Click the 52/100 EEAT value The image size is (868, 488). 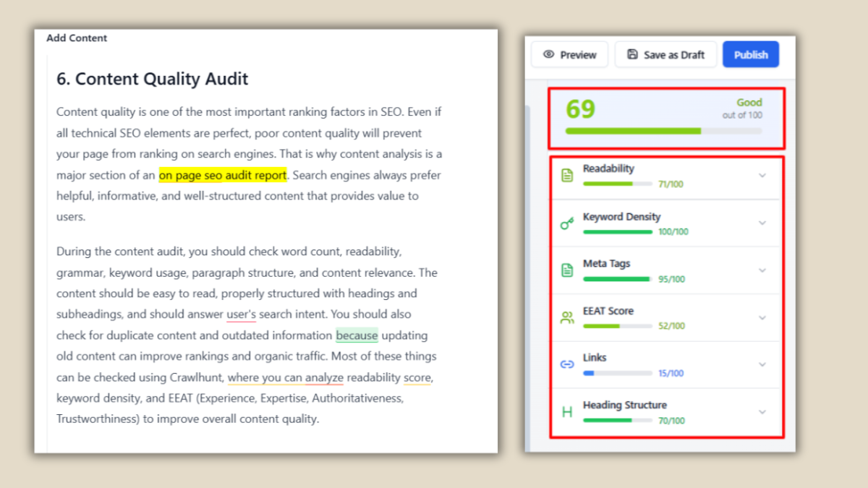tap(671, 326)
